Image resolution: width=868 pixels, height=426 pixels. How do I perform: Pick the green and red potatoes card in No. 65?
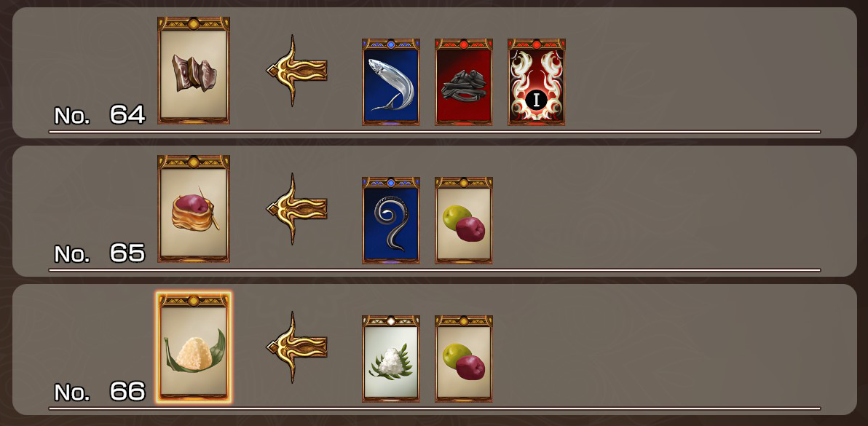point(464,220)
